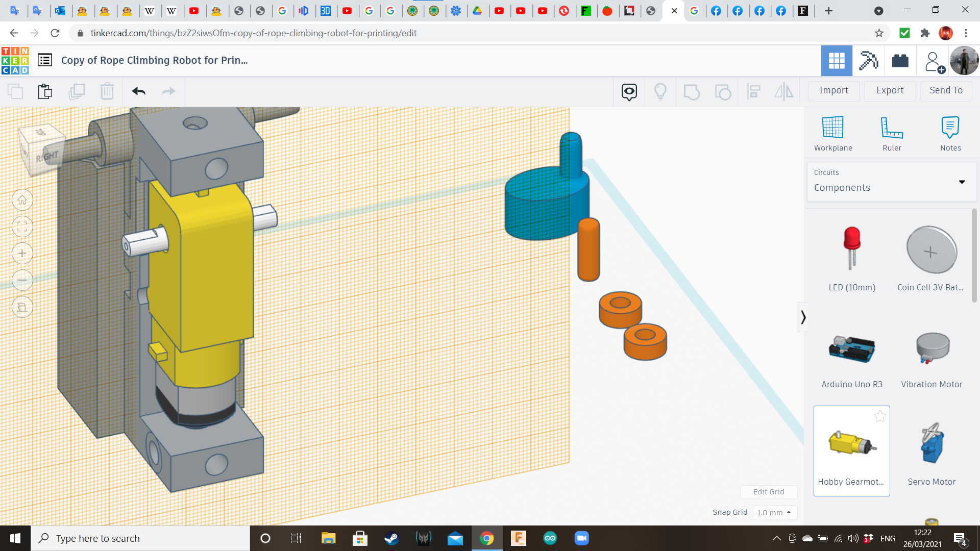
Task: Open the Tinkercad dashboard list icon
Action: (45, 60)
